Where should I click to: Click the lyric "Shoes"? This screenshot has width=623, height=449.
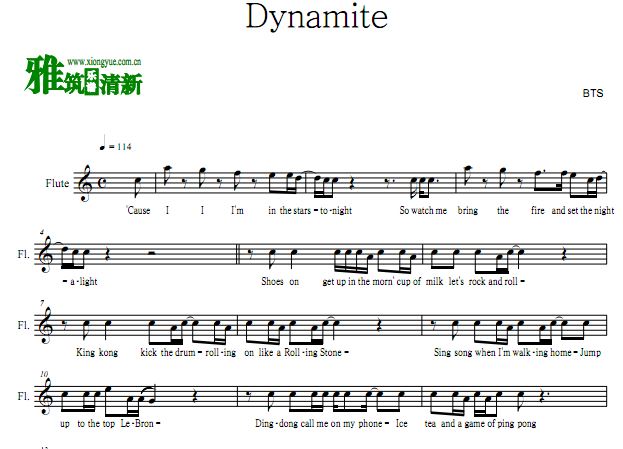272,281
